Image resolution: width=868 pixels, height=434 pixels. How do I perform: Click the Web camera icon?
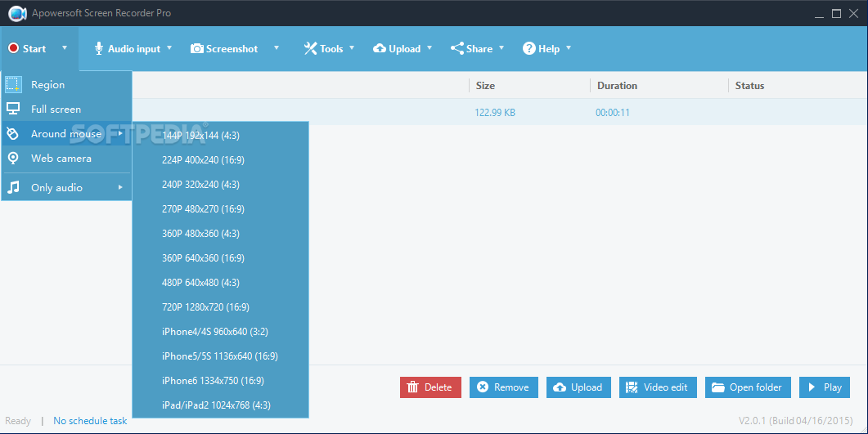[x=13, y=158]
